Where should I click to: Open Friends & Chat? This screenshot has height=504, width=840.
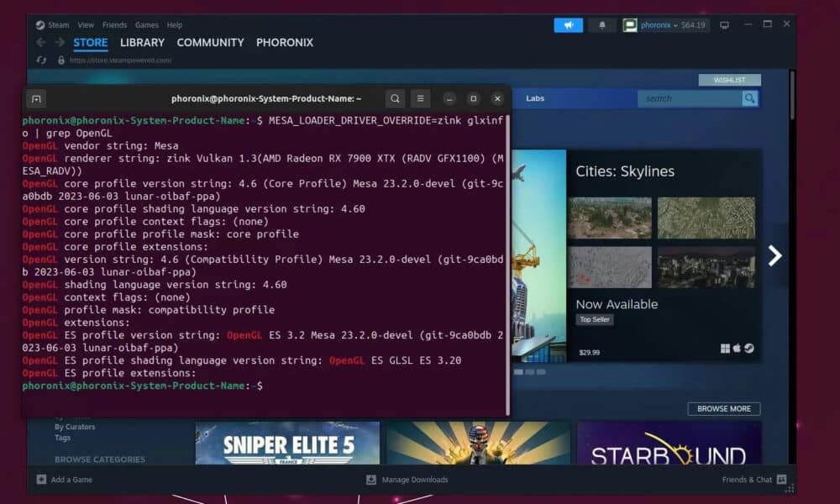[x=754, y=480]
